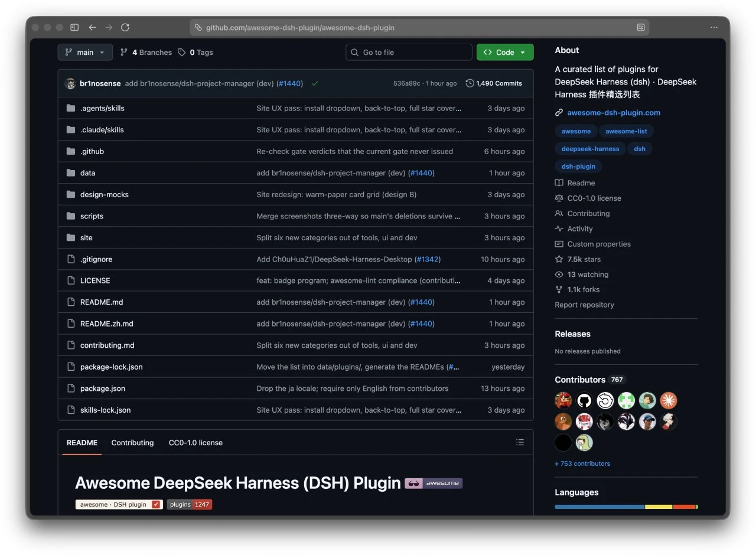Click the awesome-list topic tag
This screenshot has height=555, width=756.
click(626, 131)
